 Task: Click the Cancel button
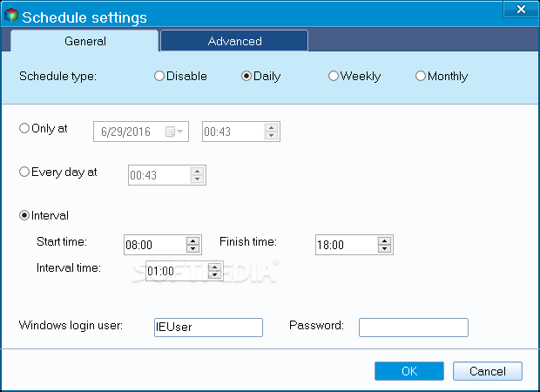488,371
